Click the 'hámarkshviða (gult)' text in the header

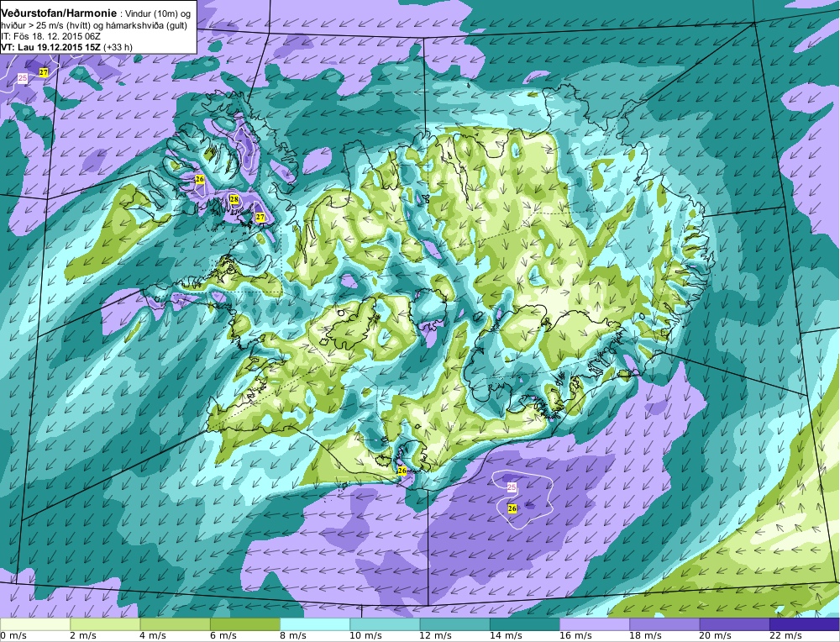[x=150, y=26]
